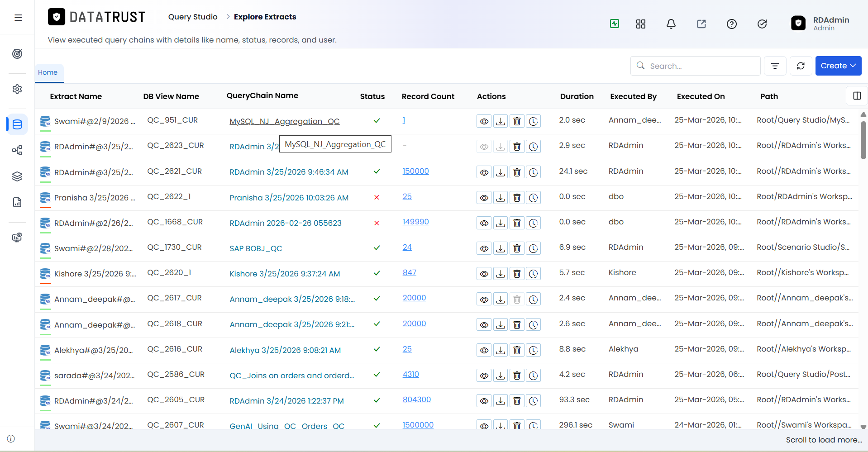The width and height of the screenshot is (868, 452).
Task: Expand the Create dropdown button
Action: click(838, 66)
